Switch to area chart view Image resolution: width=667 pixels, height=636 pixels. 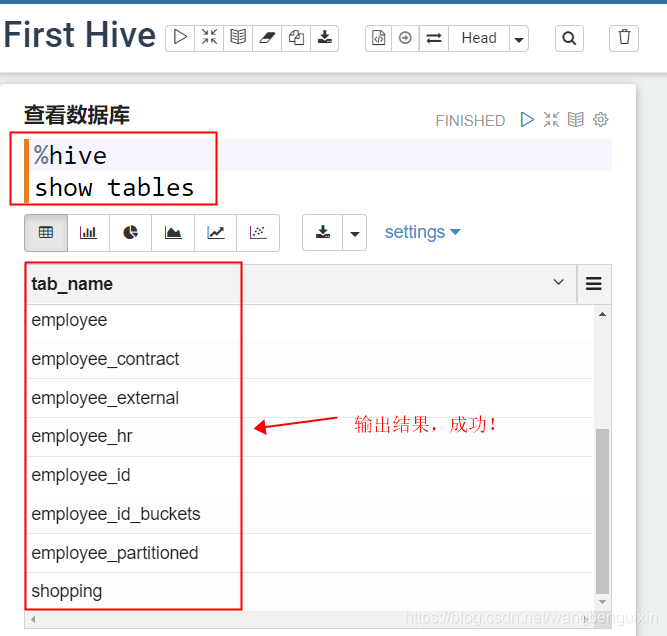(x=173, y=232)
